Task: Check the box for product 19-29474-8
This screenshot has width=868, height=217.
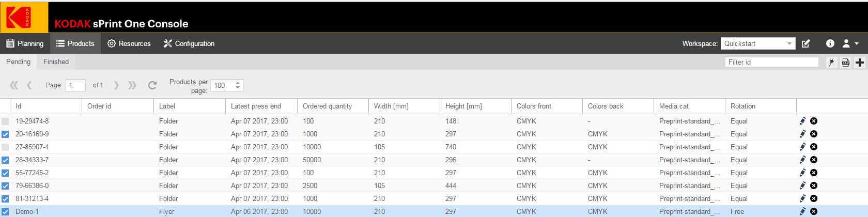Action: 5,121
